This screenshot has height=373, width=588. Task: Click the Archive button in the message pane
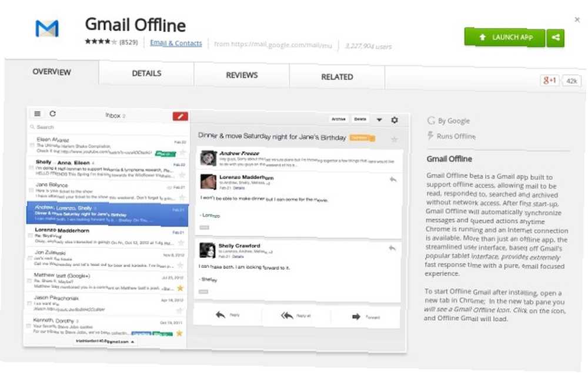[338, 119]
